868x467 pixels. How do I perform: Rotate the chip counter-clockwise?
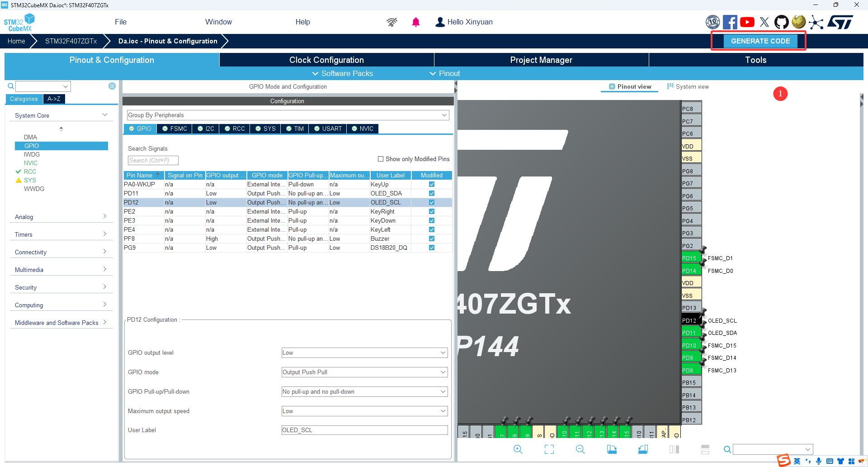tap(643, 449)
